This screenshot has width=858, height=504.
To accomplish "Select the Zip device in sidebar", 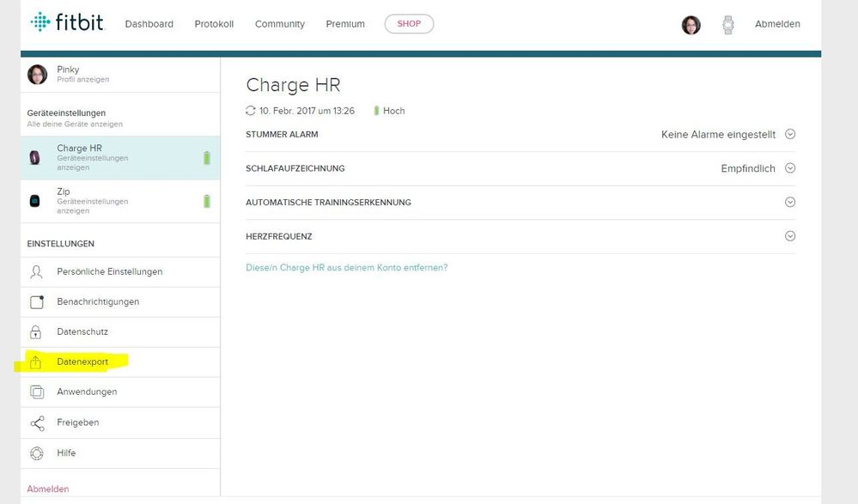I will tap(64, 191).
